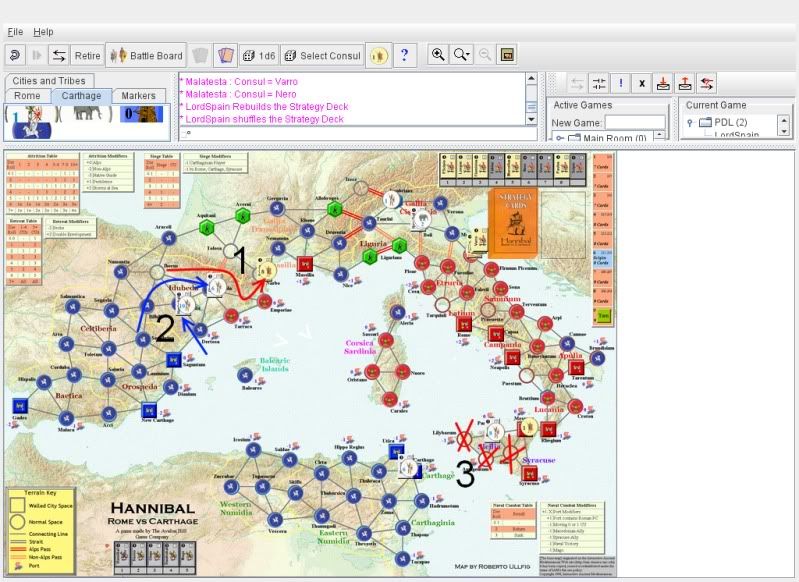Screen dimensions: 799x582
Task: Roll the 1d6 die
Action: tap(259, 56)
